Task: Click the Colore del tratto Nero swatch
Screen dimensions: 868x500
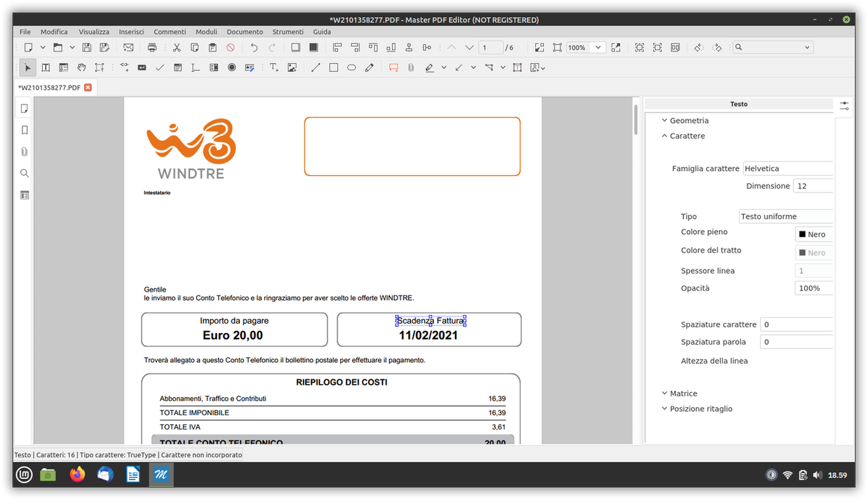Action: point(812,253)
